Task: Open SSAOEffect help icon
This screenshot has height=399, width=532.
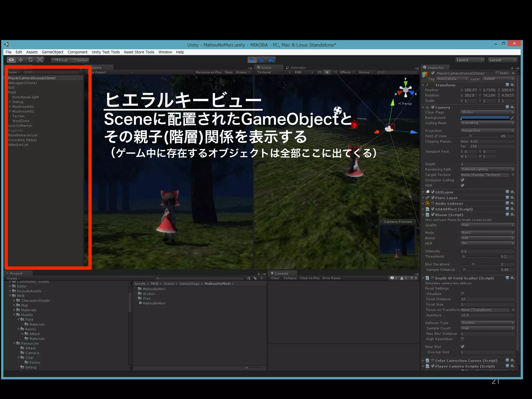Action: coord(507,209)
